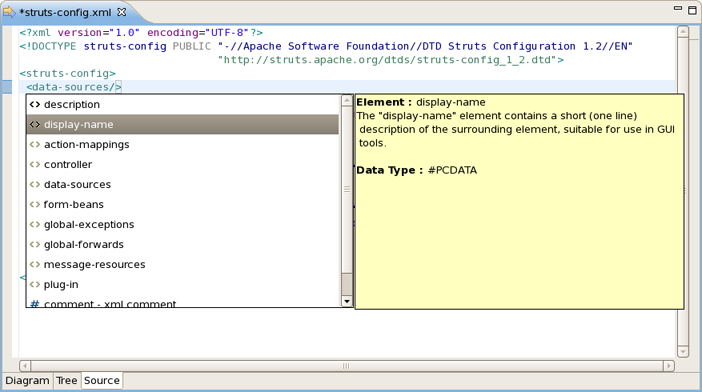The height and width of the screenshot is (392, 702).
Task: Choose action-mappings from the completion list
Action: point(183,145)
